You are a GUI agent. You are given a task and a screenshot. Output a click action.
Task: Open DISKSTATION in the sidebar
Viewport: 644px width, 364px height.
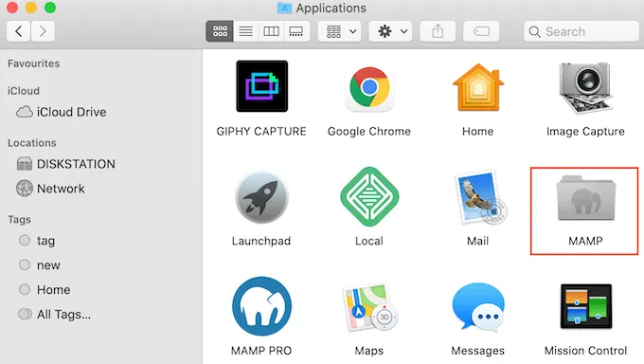pyautogui.click(x=65, y=164)
